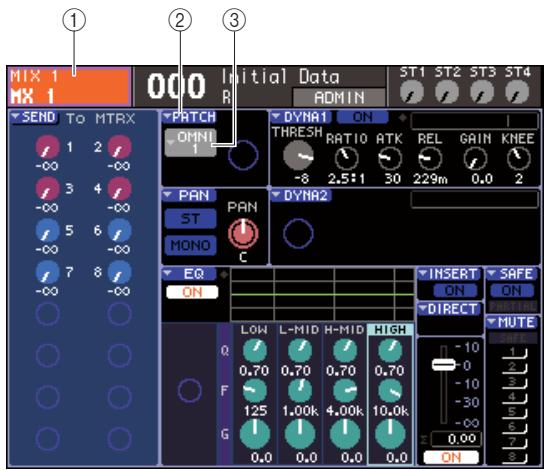Select the L-MID band Q knob
The image size is (545, 470).
point(300,350)
